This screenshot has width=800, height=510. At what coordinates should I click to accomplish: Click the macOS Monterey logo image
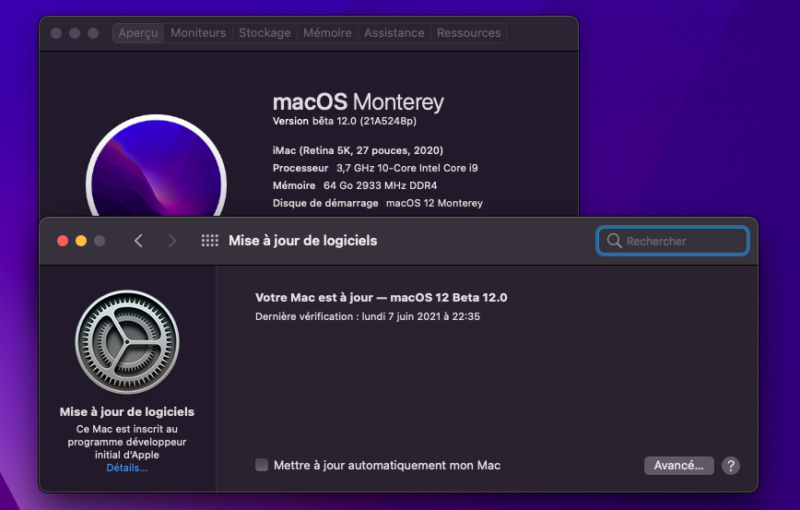coord(156,166)
